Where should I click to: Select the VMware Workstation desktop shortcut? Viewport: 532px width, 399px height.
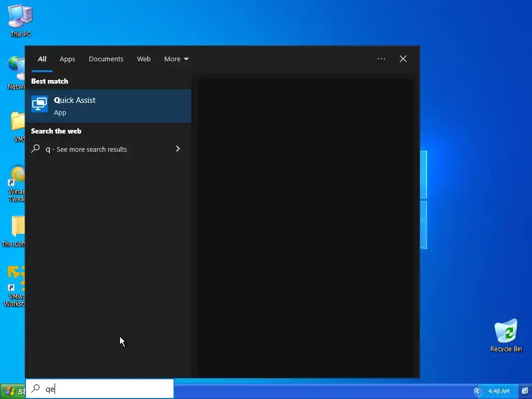pyautogui.click(x=14, y=287)
